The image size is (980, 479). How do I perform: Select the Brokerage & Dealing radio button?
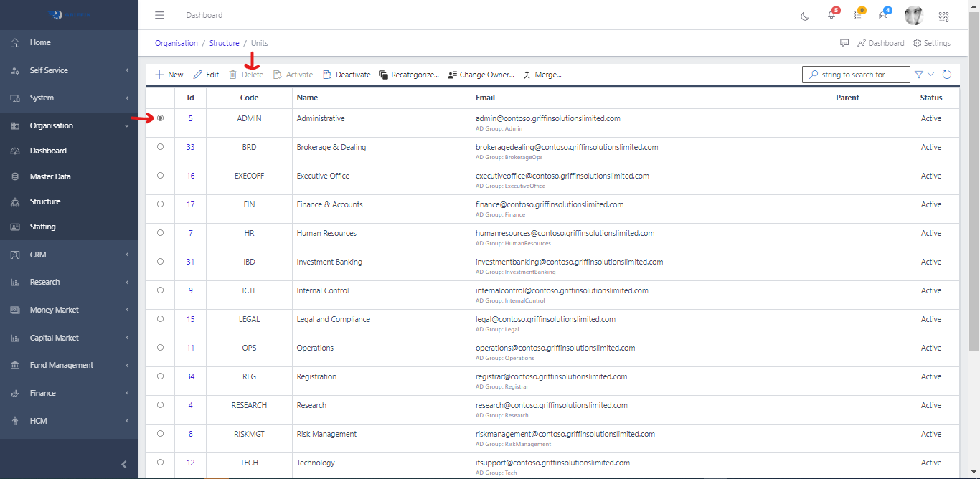pyautogui.click(x=160, y=147)
